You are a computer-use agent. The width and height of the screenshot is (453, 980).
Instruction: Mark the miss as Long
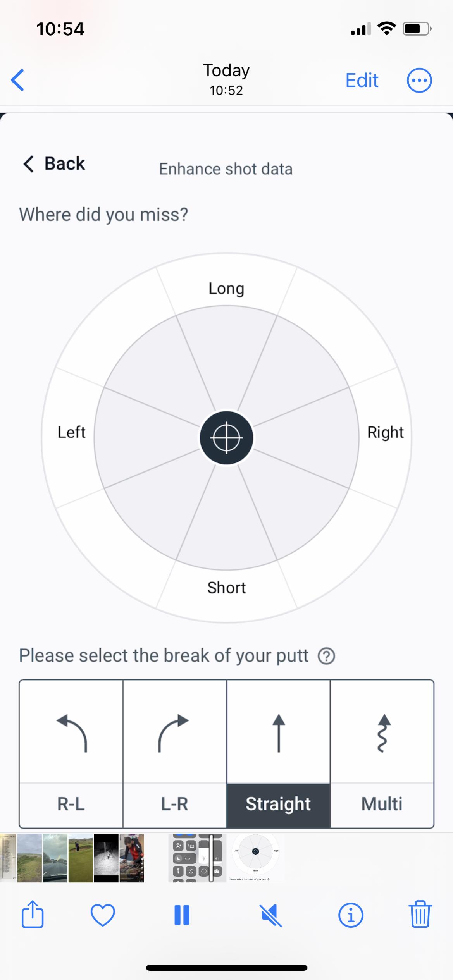point(226,288)
